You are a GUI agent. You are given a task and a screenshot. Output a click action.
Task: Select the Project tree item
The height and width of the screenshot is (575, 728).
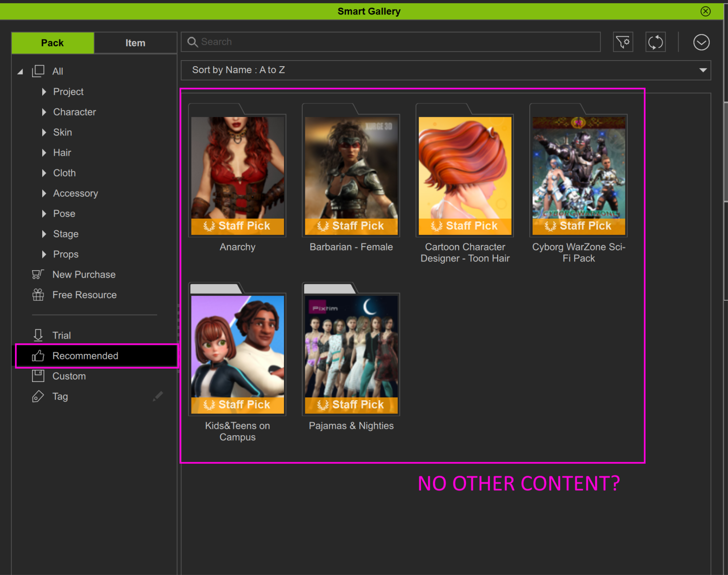pyautogui.click(x=68, y=92)
